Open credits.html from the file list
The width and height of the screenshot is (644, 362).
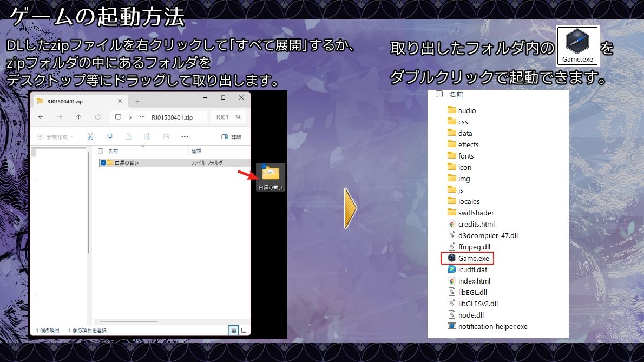coord(476,224)
